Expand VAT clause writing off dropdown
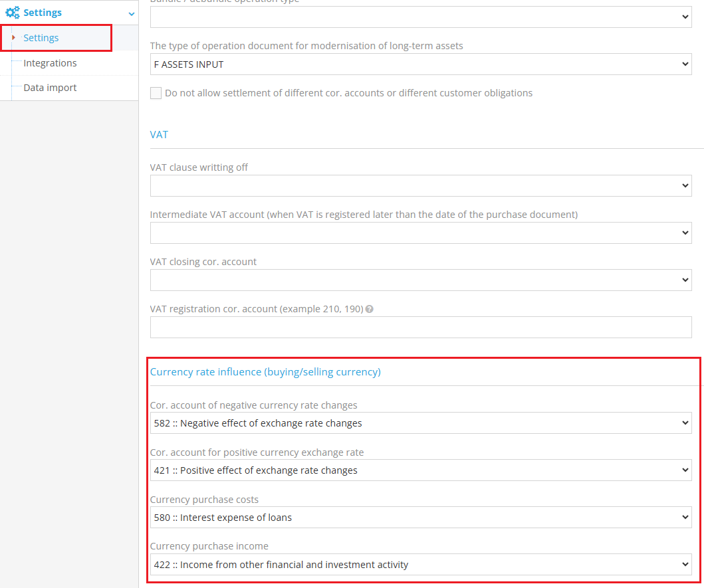The width and height of the screenshot is (704, 588). click(x=420, y=186)
